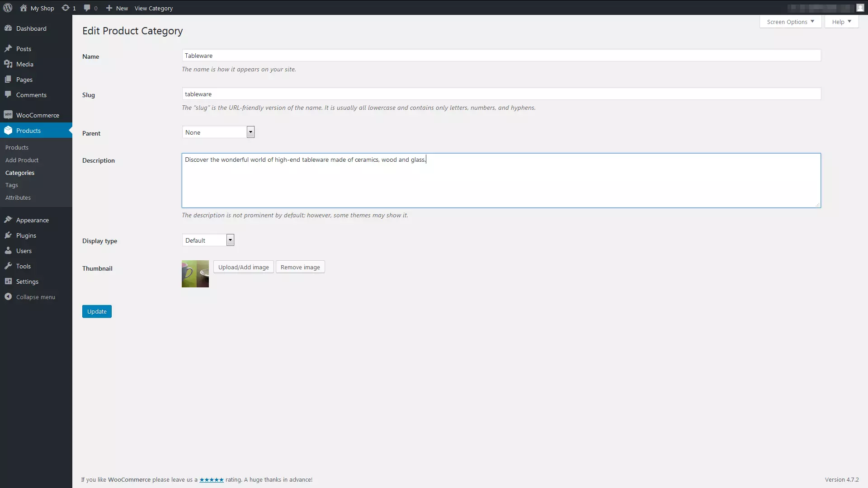Go to Products submenu entry

[17, 147]
